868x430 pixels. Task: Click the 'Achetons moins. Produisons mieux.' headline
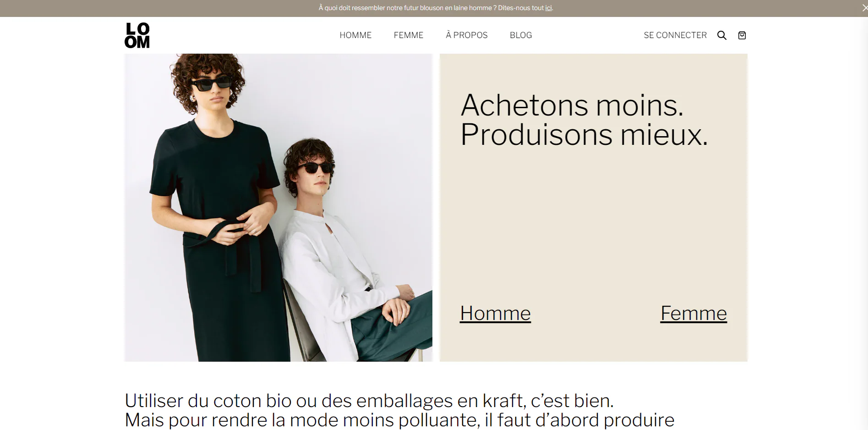click(584, 120)
